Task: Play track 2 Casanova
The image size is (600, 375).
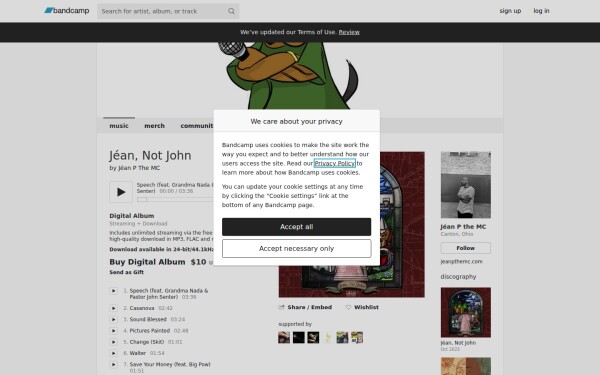Action: click(x=114, y=308)
